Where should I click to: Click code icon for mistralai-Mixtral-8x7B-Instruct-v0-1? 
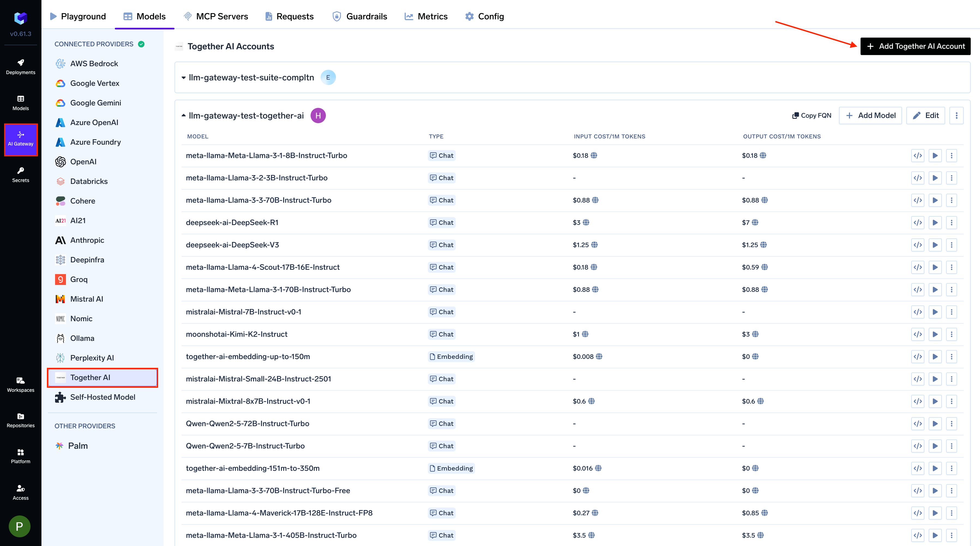[x=918, y=401]
